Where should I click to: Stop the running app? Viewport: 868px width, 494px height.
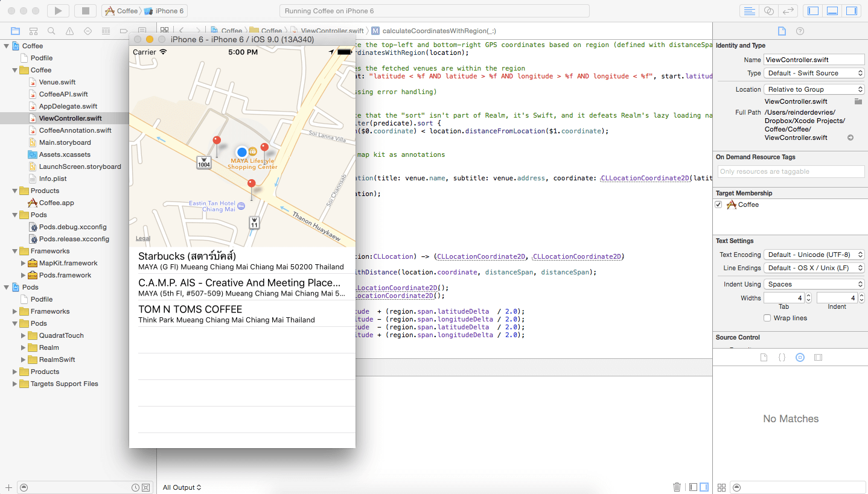(x=85, y=11)
